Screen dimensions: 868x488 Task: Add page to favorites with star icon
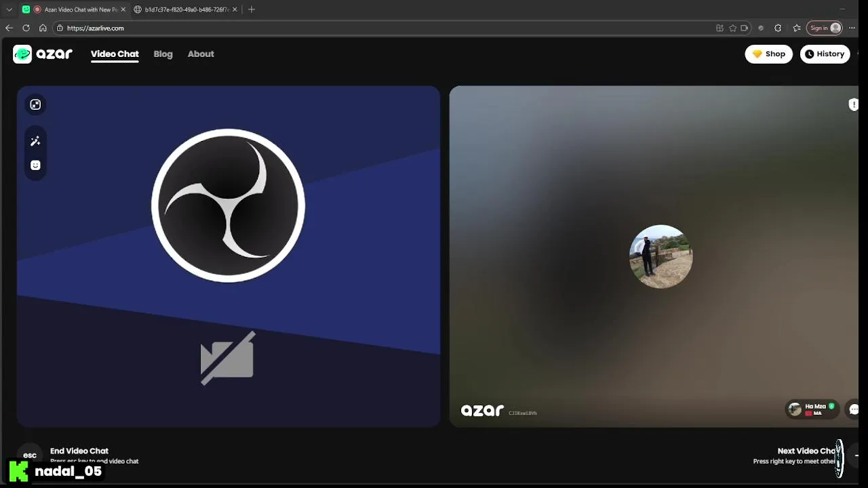(732, 28)
